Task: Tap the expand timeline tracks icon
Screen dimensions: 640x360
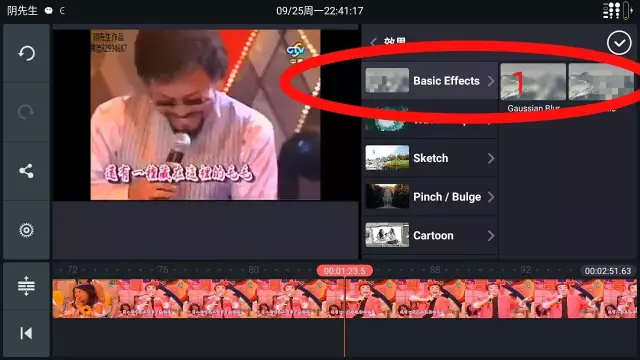Action: pos(26,286)
